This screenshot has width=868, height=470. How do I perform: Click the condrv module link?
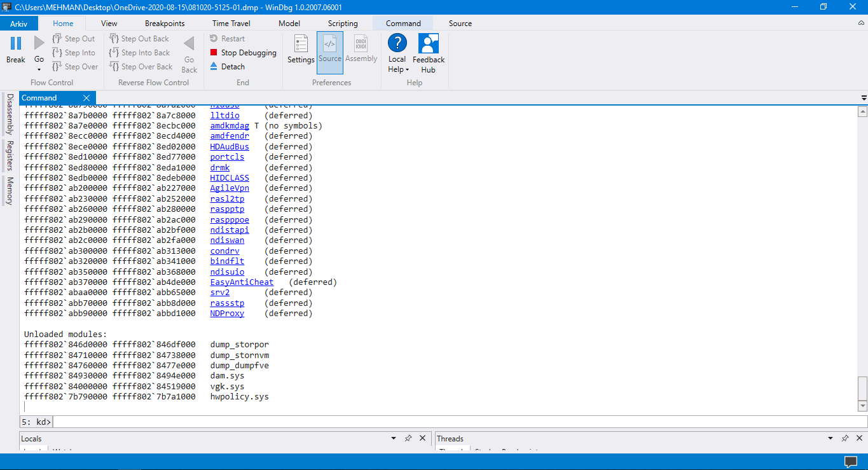225,251
